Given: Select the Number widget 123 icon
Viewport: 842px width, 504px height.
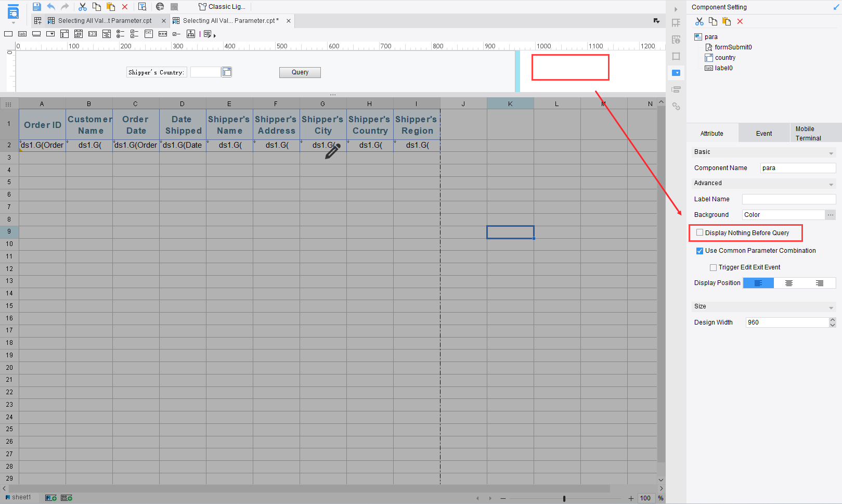Looking at the screenshot, I should point(92,33).
